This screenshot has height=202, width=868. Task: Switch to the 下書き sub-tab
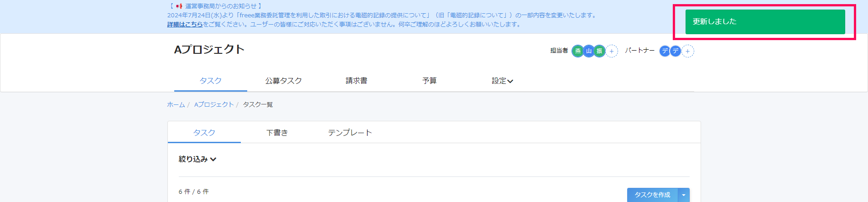pos(277,133)
